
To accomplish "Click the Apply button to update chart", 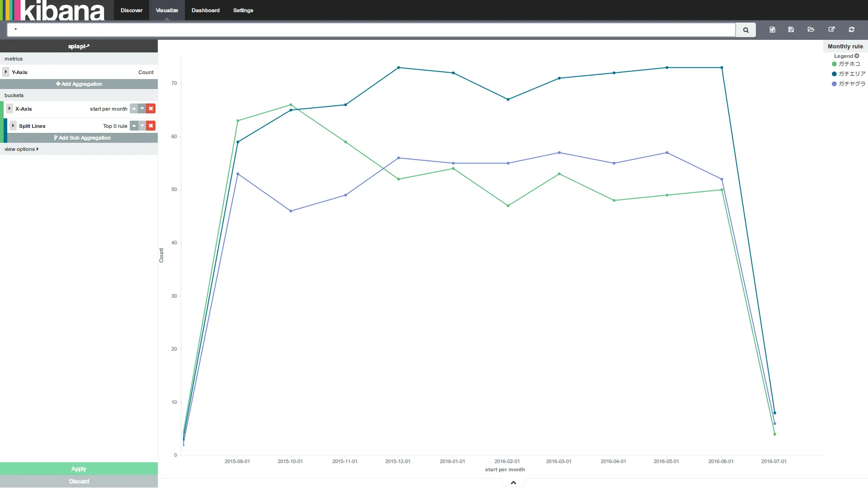I will (x=79, y=468).
